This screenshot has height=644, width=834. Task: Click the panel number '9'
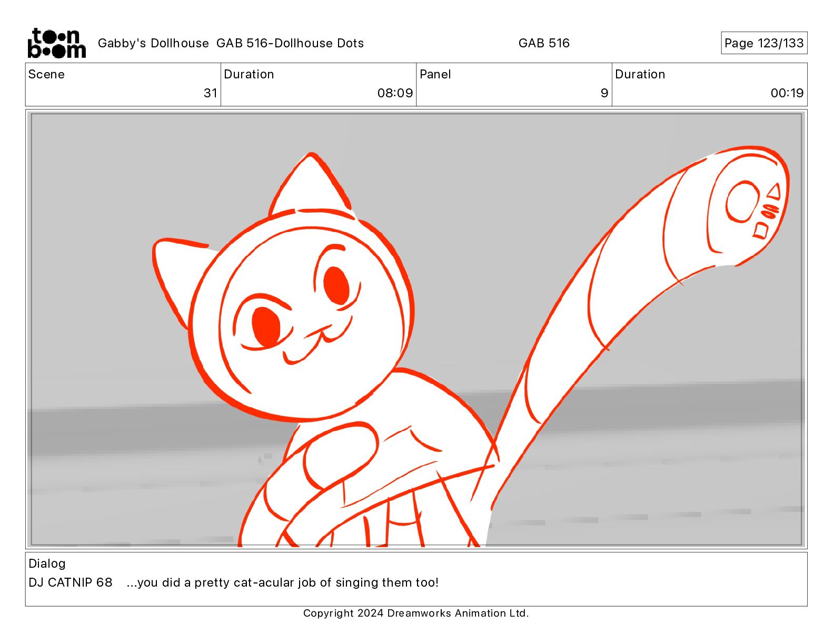tap(604, 93)
